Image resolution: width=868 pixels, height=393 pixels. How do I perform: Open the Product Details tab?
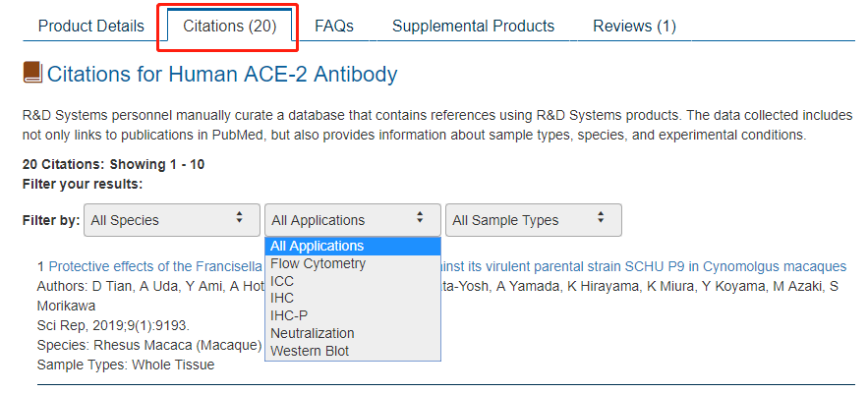(x=90, y=26)
